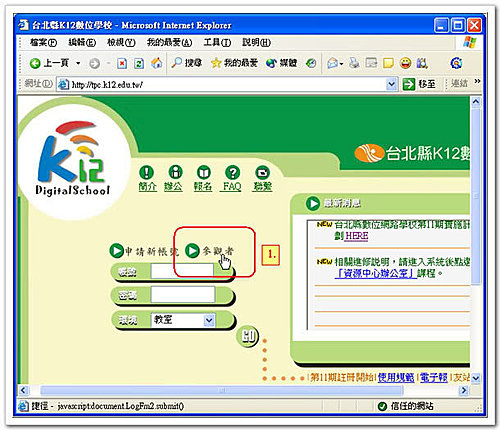Click the 帳號 account input field
The width and height of the screenshot is (500, 430).
(x=182, y=271)
